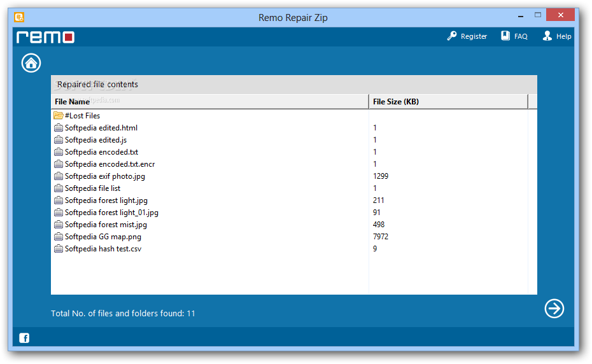Select Softpedia encoded.txt.encr file name

(x=110, y=164)
